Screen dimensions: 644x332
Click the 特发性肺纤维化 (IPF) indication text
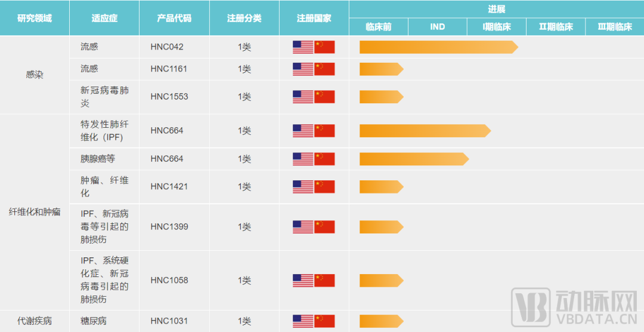tap(104, 131)
